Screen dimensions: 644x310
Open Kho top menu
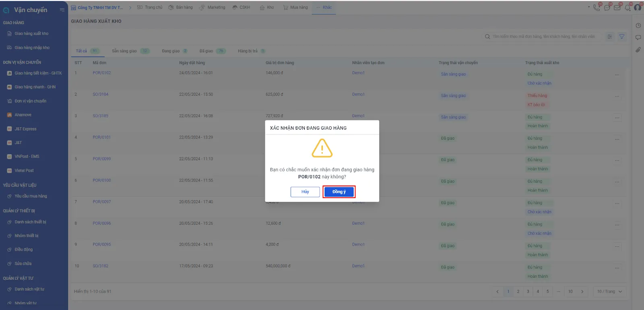(x=267, y=7)
